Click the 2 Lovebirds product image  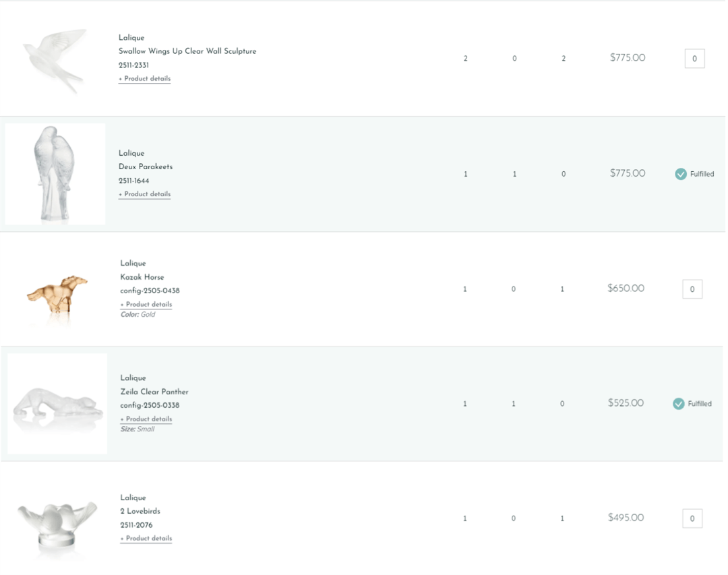pyautogui.click(x=57, y=521)
